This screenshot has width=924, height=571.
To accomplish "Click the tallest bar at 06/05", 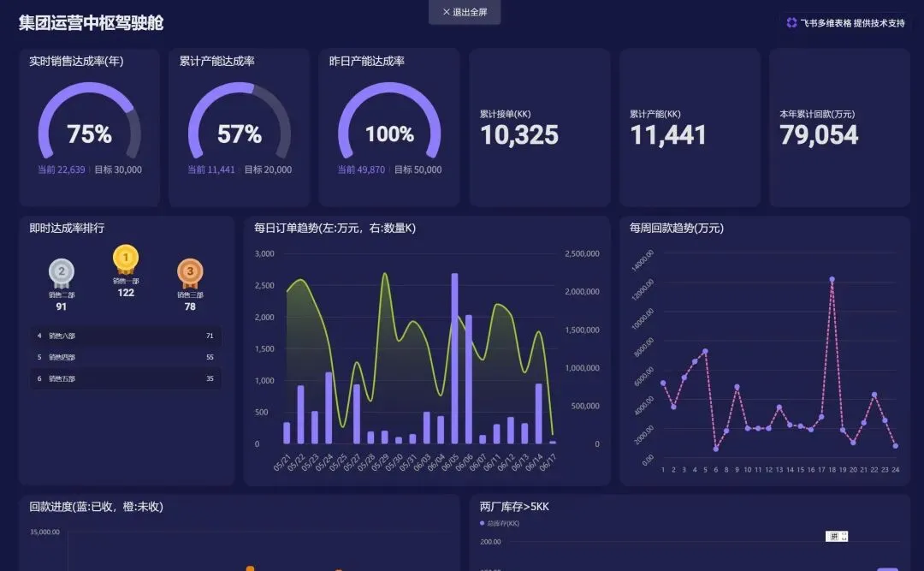I will point(454,358).
